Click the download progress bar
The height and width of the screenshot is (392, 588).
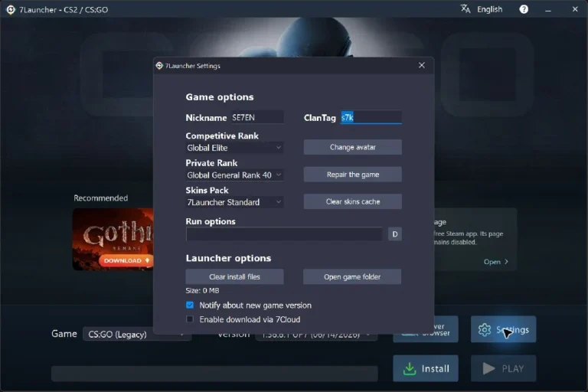[214, 374]
